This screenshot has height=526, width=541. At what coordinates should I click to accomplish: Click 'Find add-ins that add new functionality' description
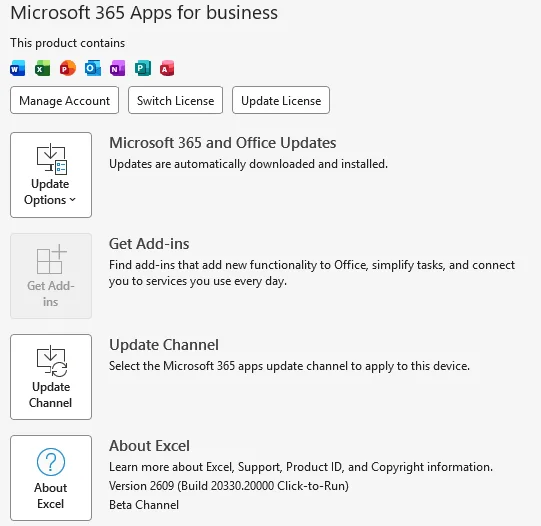pyautogui.click(x=312, y=273)
